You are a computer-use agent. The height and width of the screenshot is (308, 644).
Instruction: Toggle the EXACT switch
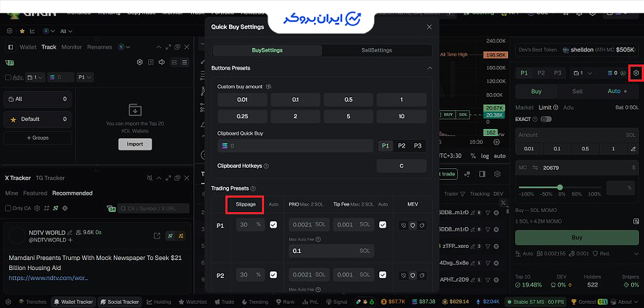pos(546,119)
